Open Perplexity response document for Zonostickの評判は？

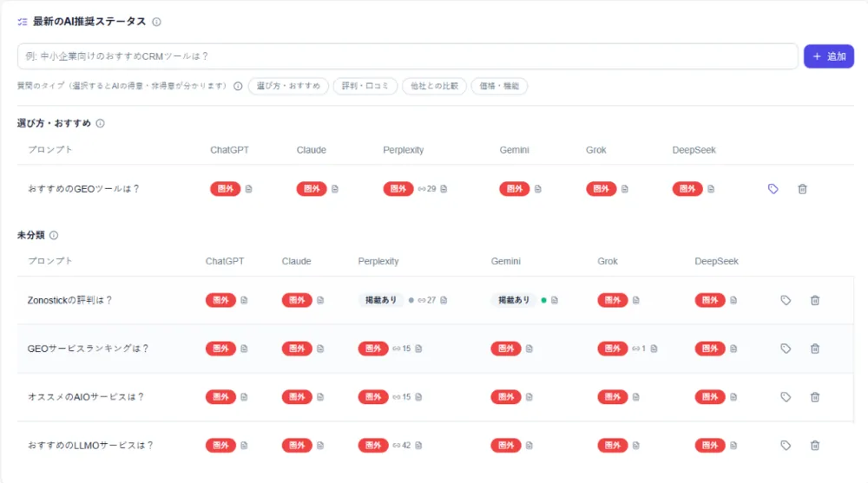point(444,300)
